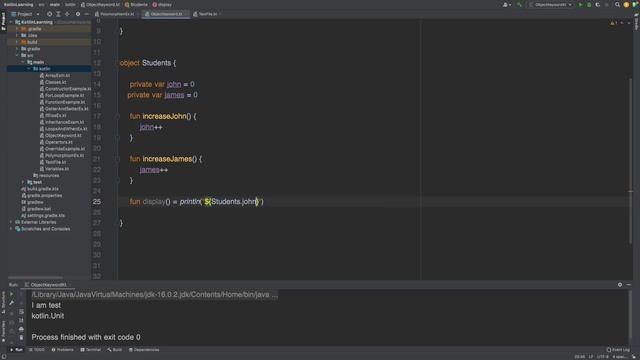Image resolution: width=640 pixels, height=360 pixels.
Task: Open the Problems tool window tab
Action: [63, 350]
